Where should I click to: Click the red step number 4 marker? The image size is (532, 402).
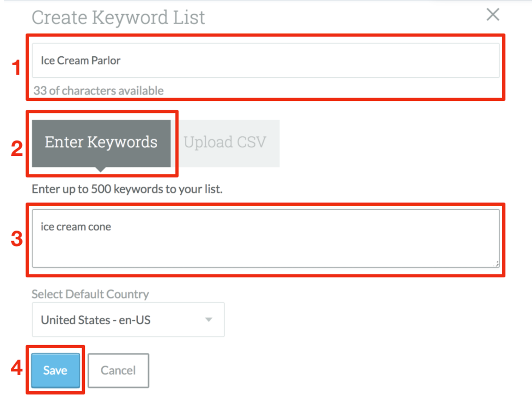pyautogui.click(x=17, y=368)
